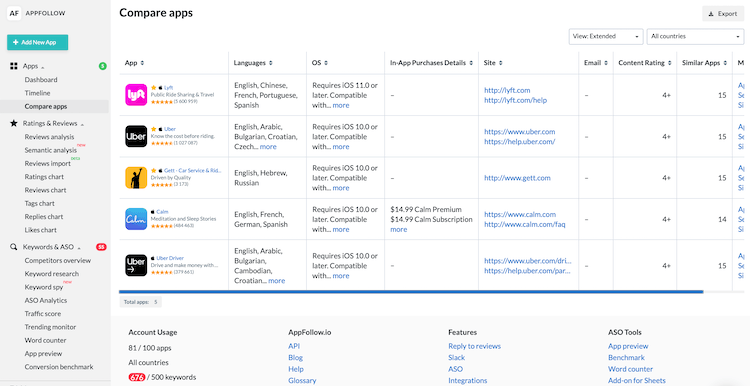This screenshot has height=386, width=750.
Task: Open the Uber Driver app icon
Action: tap(136, 265)
